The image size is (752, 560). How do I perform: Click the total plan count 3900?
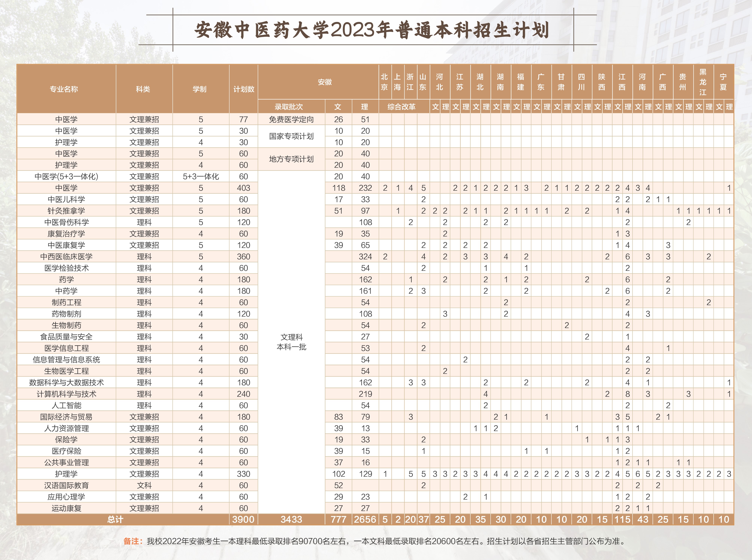[x=244, y=520]
